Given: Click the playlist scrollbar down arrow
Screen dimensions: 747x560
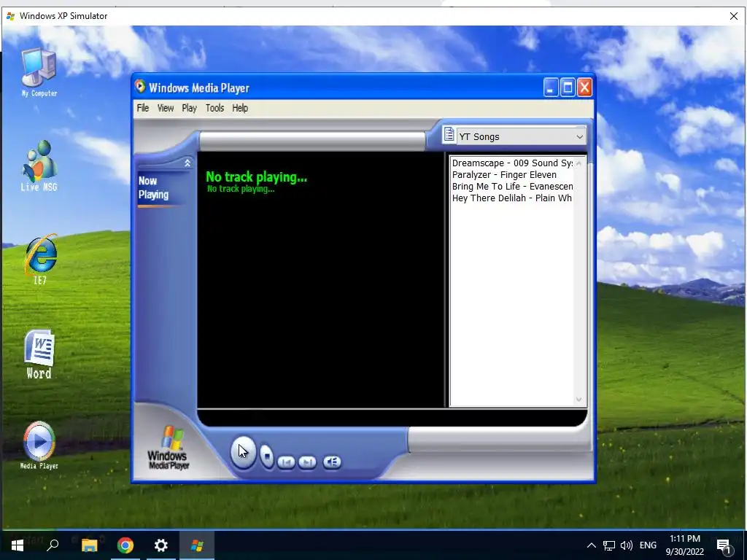Looking at the screenshot, I should (x=578, y=399).
